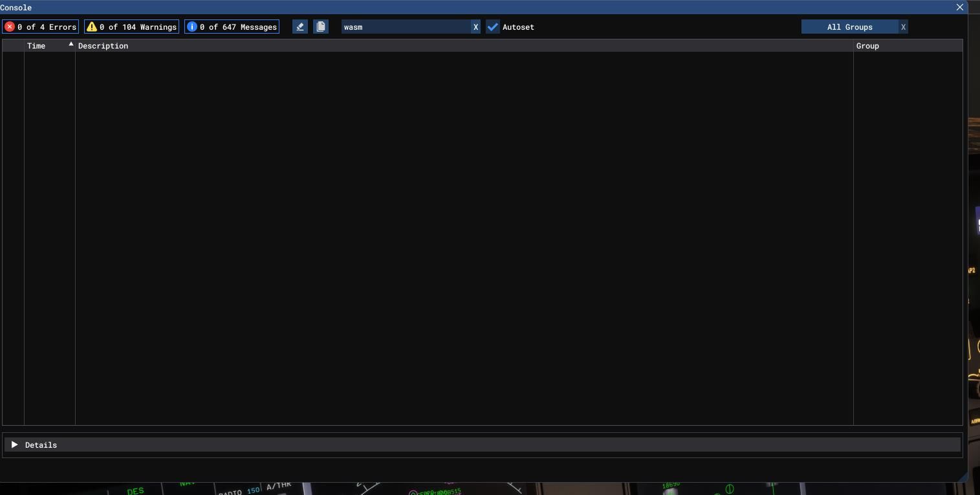Screen dimensions: 980x495
Task: Toggle the yellow Warnings filter button
Action: pyautogui.click(x=131, y=27)
